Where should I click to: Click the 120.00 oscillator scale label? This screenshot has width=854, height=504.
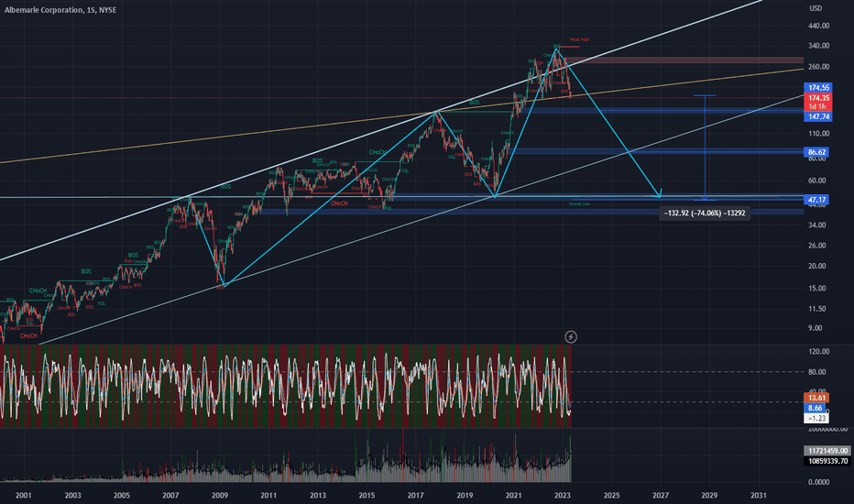tap(818, 352)
